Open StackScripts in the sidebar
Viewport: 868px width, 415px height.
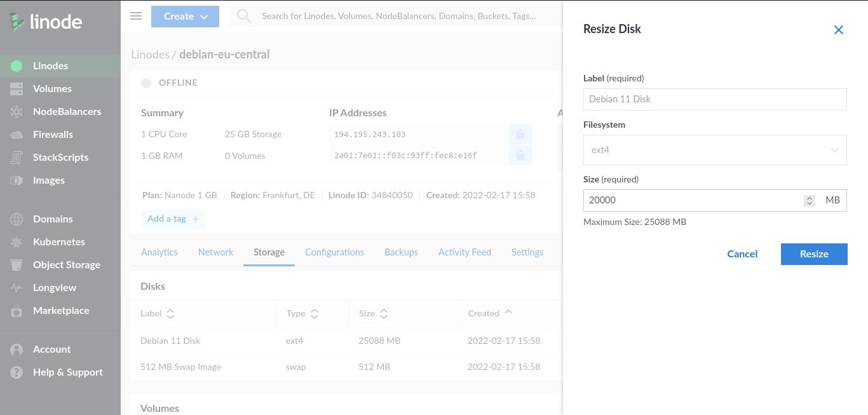(x=60, y=158)
